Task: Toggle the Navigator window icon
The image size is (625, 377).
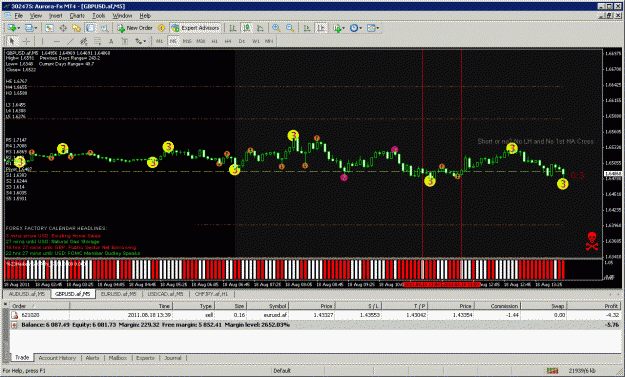Action: click(x=76, y=28)
